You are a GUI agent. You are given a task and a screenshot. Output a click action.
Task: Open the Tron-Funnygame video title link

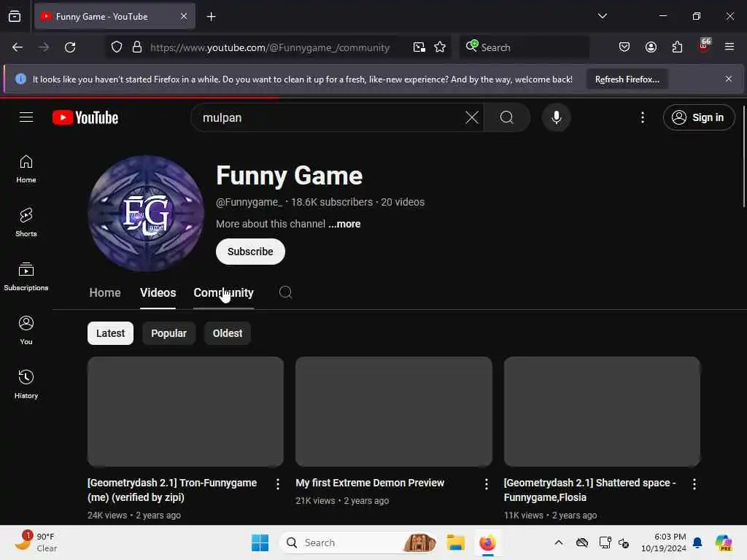[x=172, y=490]
